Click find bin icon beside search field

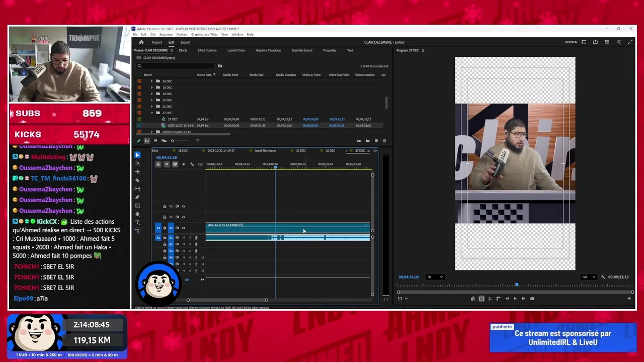(x=220, y=66)
